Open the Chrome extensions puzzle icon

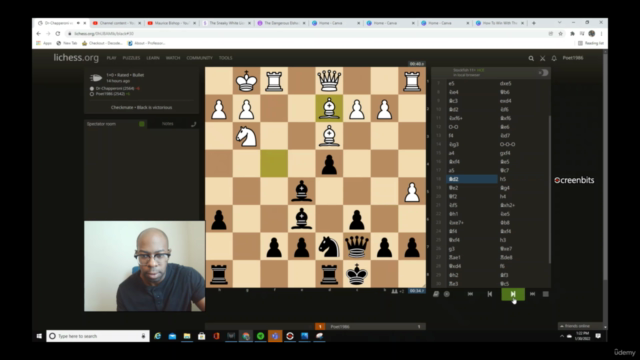coord(572,33)
